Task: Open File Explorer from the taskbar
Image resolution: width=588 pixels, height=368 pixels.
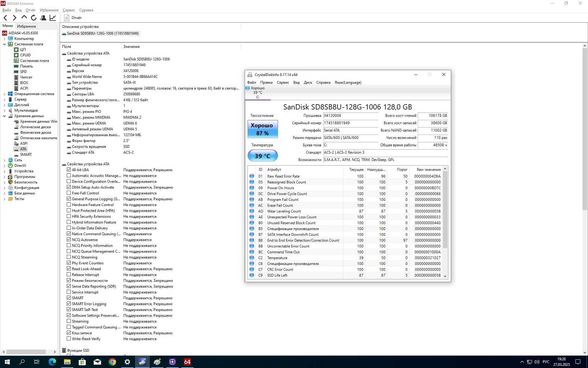Action: tap(67, 362)
